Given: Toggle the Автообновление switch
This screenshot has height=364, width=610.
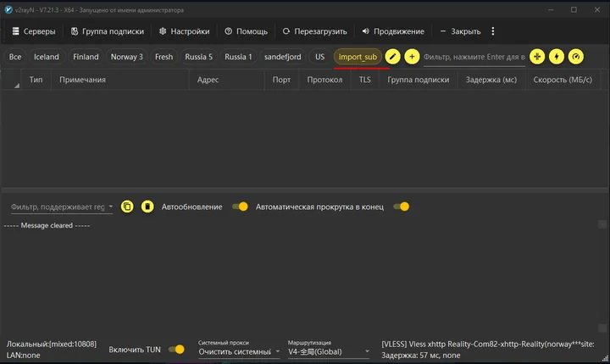Looking at the screenshot, I should pyautogui.click(x=240, y=207).
